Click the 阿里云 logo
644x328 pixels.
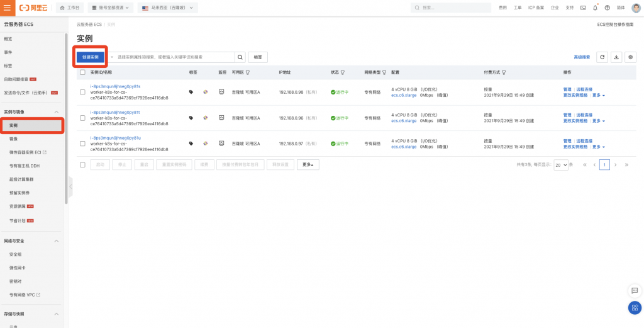click(x=34, y=8)
